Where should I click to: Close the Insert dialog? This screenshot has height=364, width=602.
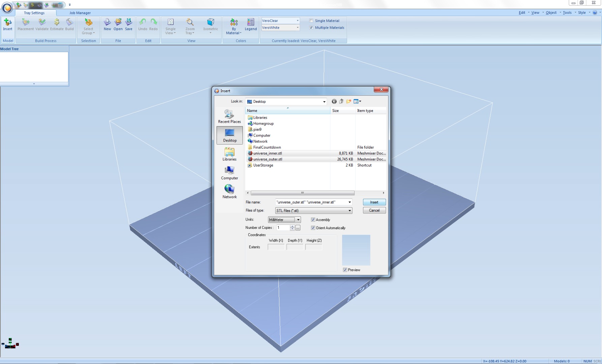click(381, 89)
